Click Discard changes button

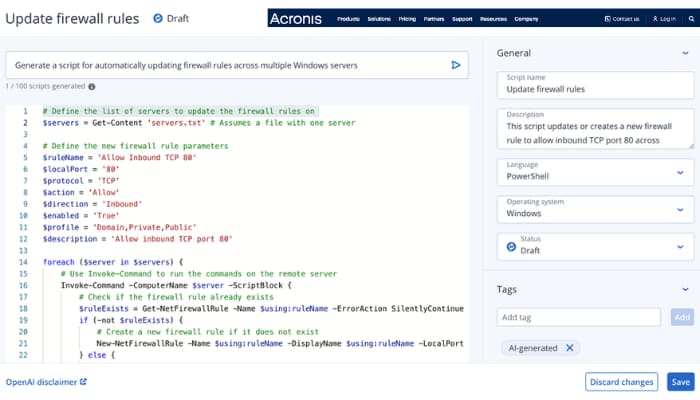click(621, 382)
